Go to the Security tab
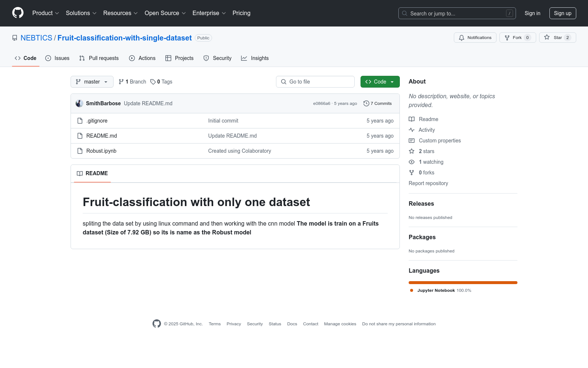 point(218,58)
